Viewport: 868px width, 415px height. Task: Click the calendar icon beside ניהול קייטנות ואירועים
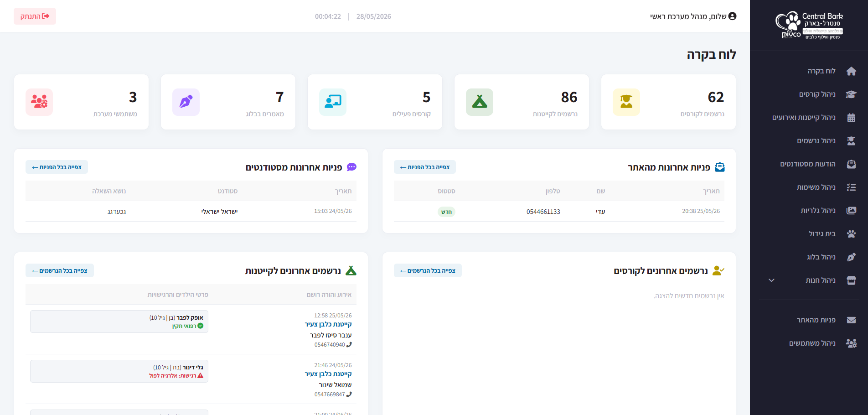pyautogui.click(x=851, y=118)
